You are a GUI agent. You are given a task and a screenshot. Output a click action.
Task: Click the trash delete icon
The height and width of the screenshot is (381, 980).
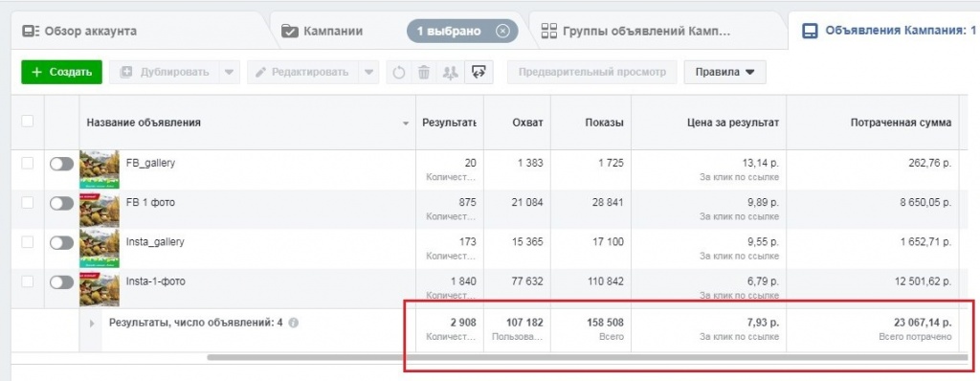coord(424,73)
